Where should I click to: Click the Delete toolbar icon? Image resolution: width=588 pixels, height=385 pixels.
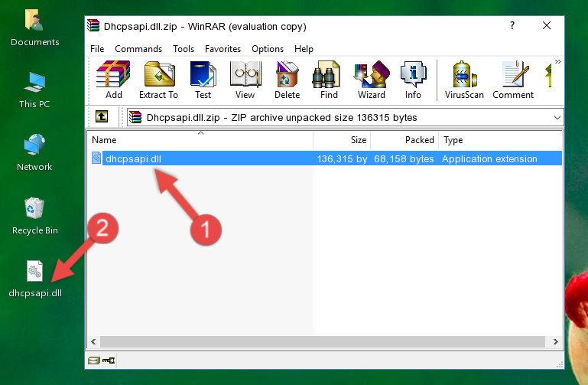click(287, 80)
